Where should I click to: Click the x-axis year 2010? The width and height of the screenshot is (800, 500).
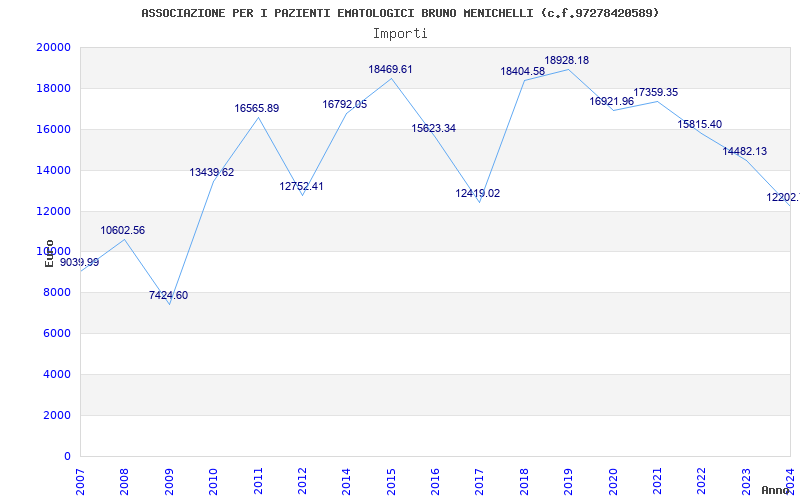coord(213,482)
